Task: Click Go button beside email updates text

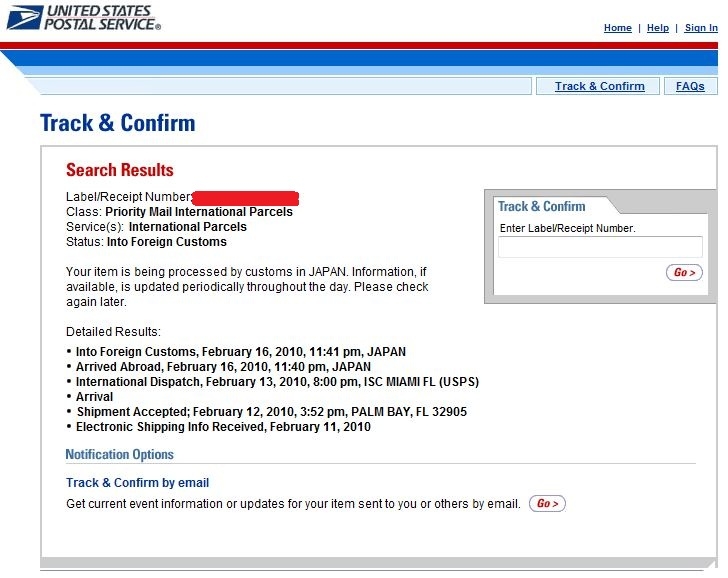Action: [547, 503]
